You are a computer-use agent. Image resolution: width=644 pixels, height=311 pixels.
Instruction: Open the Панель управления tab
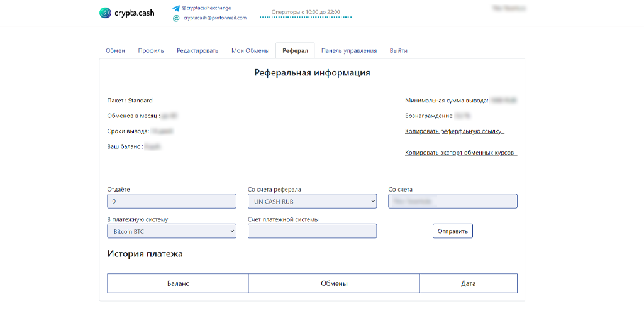point(349,51)
